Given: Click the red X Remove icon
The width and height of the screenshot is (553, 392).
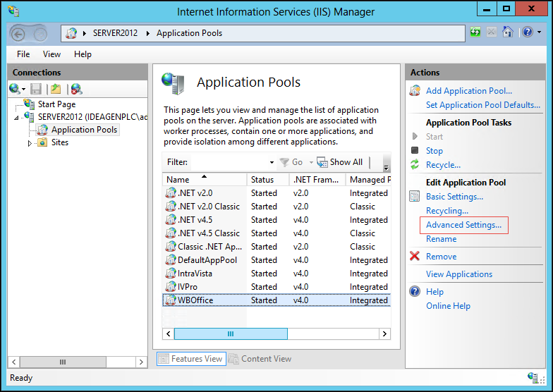Looking at the screenshot, I should (415, 256).
